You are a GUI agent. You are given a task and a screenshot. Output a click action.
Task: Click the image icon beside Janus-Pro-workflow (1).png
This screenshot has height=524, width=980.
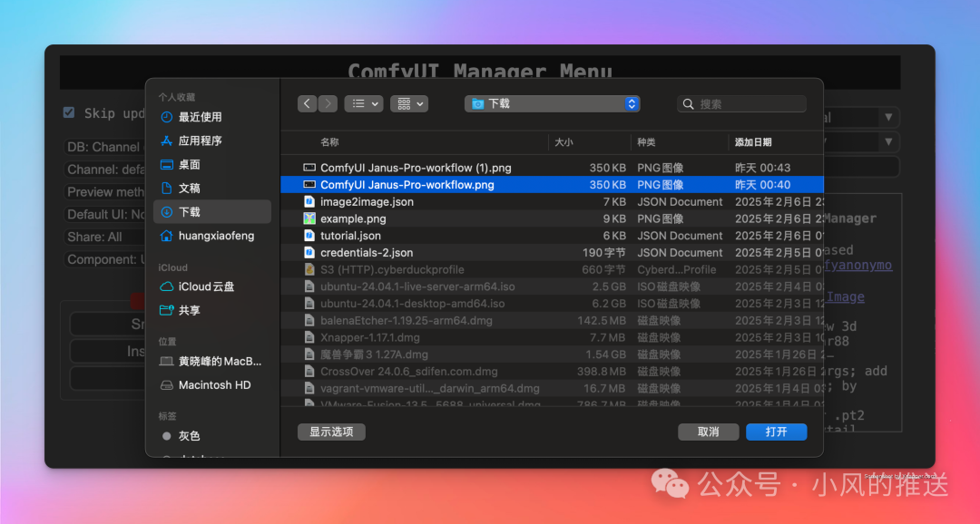tap(309, 168)
